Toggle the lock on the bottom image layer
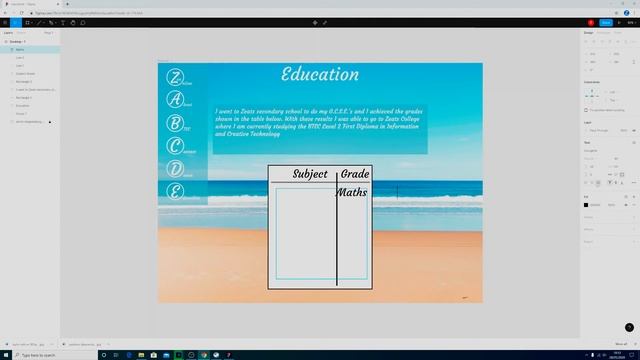This screenshot has height=360, width=640. coord(50,122)
